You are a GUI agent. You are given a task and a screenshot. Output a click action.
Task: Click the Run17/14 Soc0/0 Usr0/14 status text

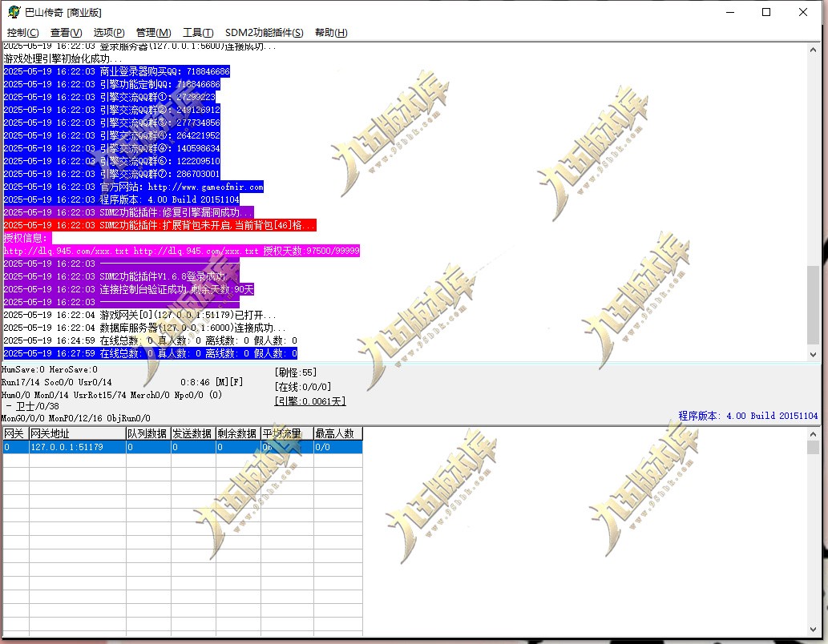pos(56,382)
